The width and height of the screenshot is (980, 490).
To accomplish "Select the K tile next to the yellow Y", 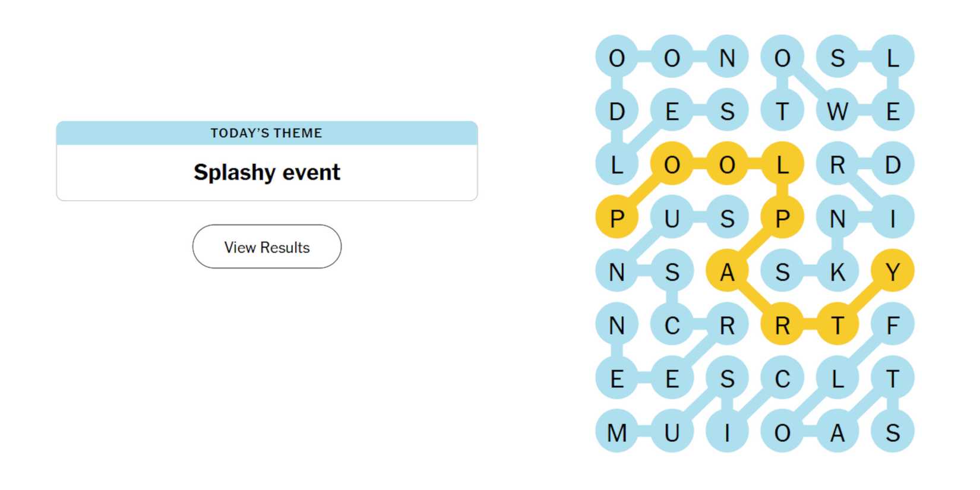I will [x=838, y=271].
